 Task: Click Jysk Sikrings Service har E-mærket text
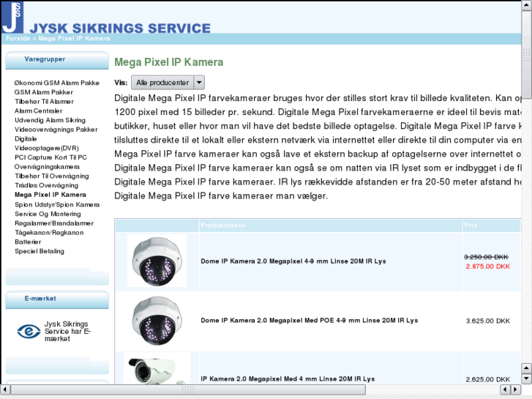coord(67,332)
